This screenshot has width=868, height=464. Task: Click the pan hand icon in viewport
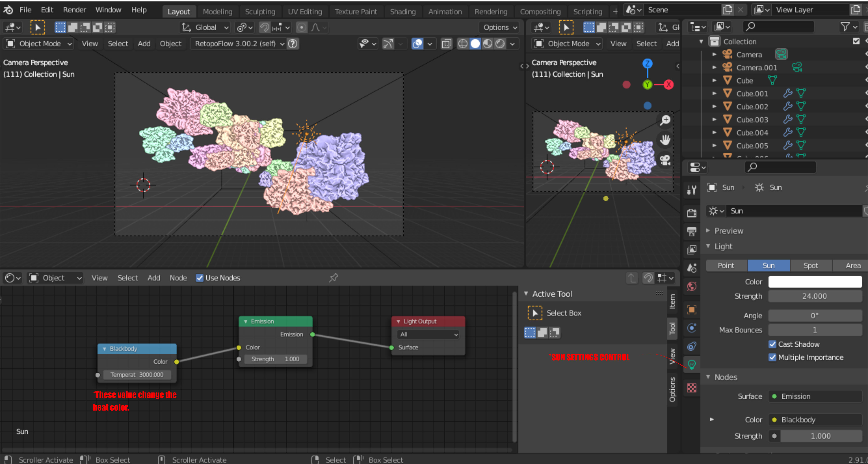point(665,140)
